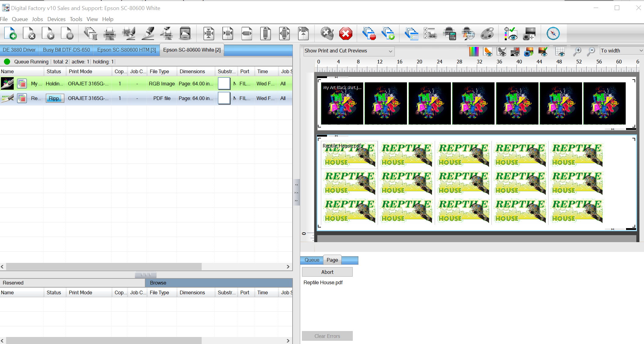Screen dimensions: 644x344
Task: Click the stacked pages with thread spool icon
Action: (x=91, y=33)
